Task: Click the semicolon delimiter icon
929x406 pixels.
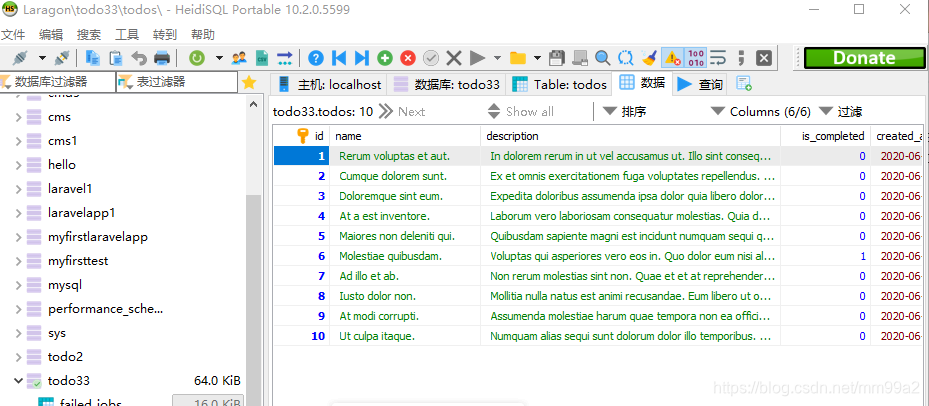Action: point(741,57)
